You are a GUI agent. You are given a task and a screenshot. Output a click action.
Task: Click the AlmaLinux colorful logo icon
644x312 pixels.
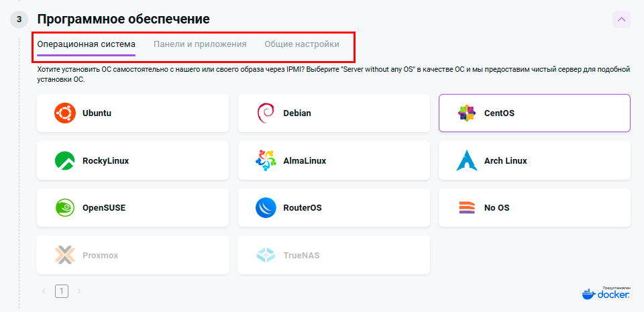[266, 161]
